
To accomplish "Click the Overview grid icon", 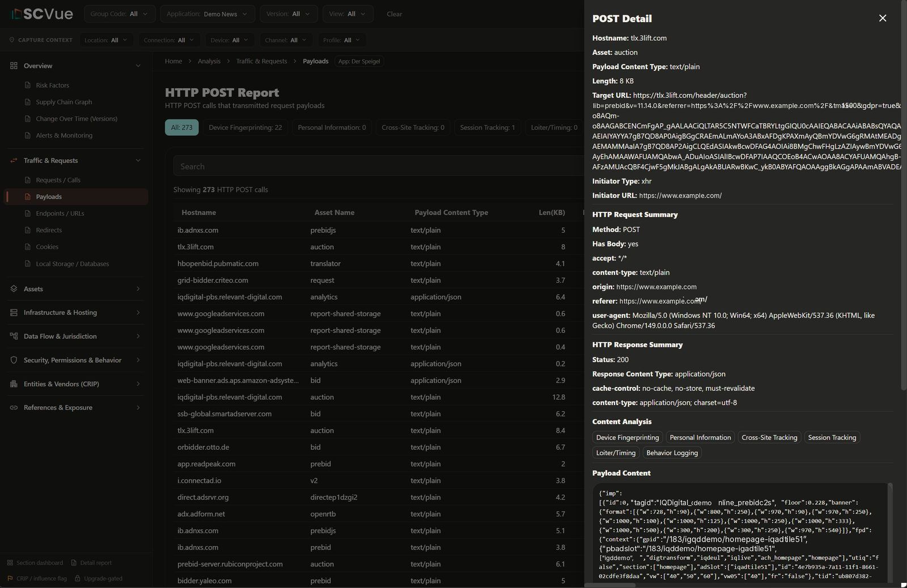I will [x=14, y=66].
